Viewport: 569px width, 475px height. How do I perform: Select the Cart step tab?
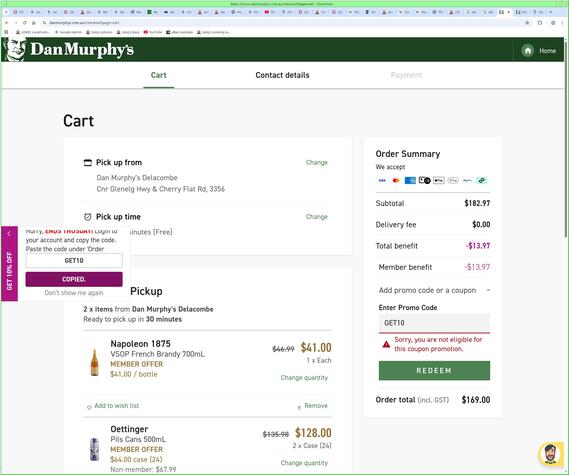coord(159,75)
